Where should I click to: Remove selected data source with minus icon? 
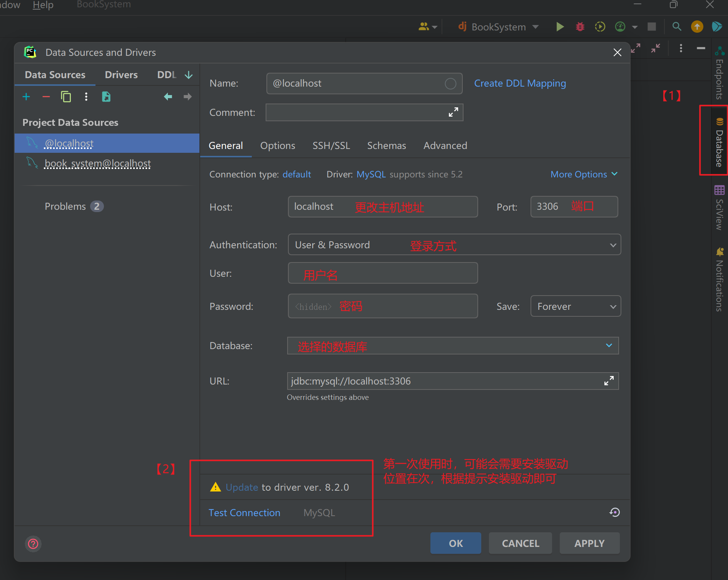46,97
